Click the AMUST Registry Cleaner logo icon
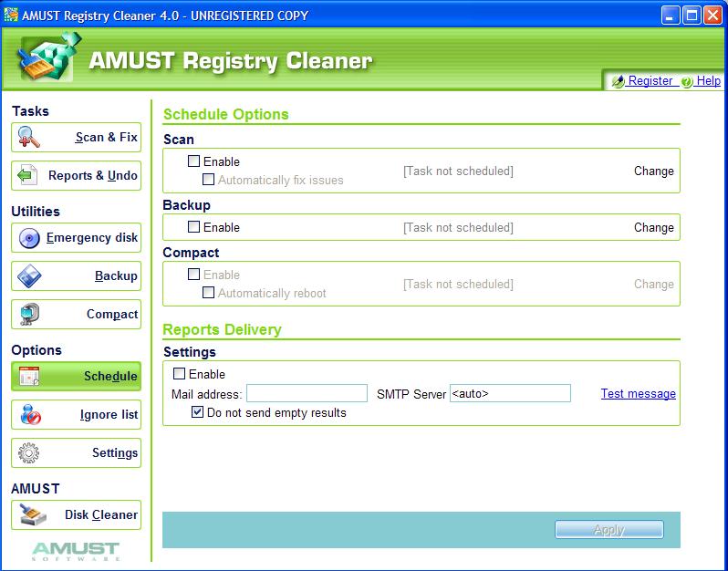The image size is (728, 571). point(48,57)
